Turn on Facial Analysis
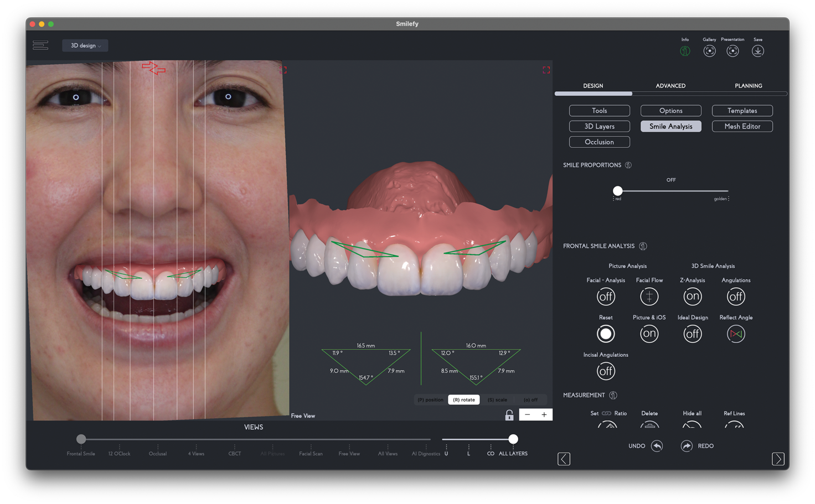 pos(606,297)
